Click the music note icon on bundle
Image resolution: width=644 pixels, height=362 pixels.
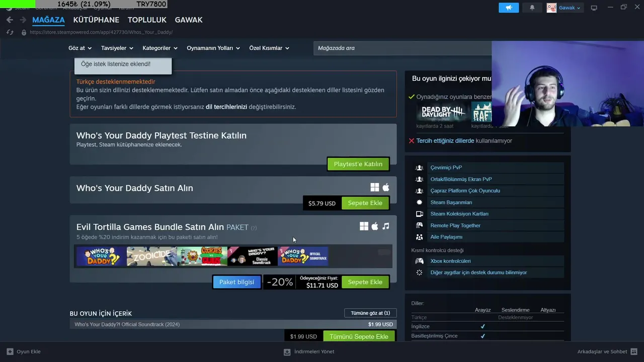pos(386,226)
